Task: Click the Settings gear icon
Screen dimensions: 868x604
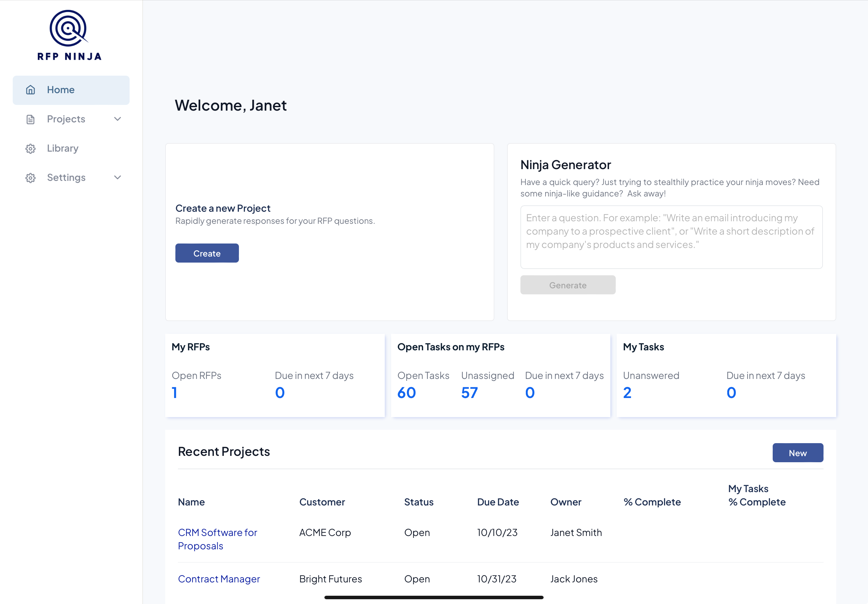Action: coord(30,178)
